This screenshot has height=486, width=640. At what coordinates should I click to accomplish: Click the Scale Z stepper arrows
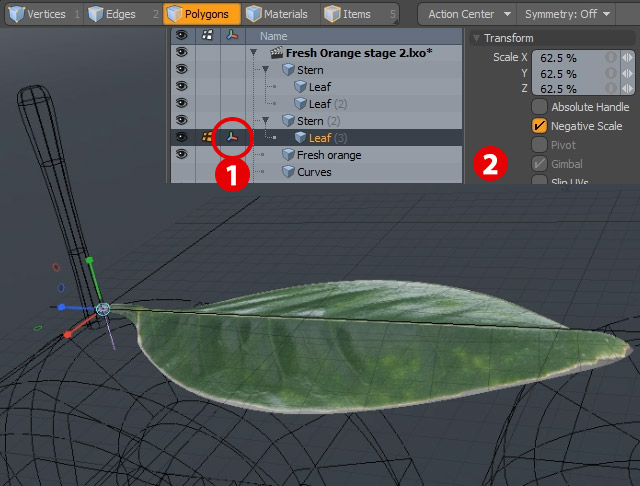click(x=627, y=88)
